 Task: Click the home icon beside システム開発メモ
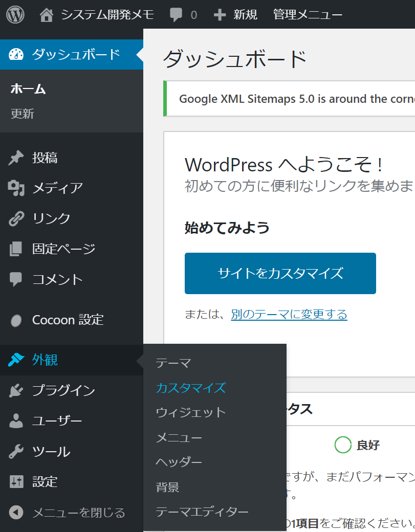[47, 15]
